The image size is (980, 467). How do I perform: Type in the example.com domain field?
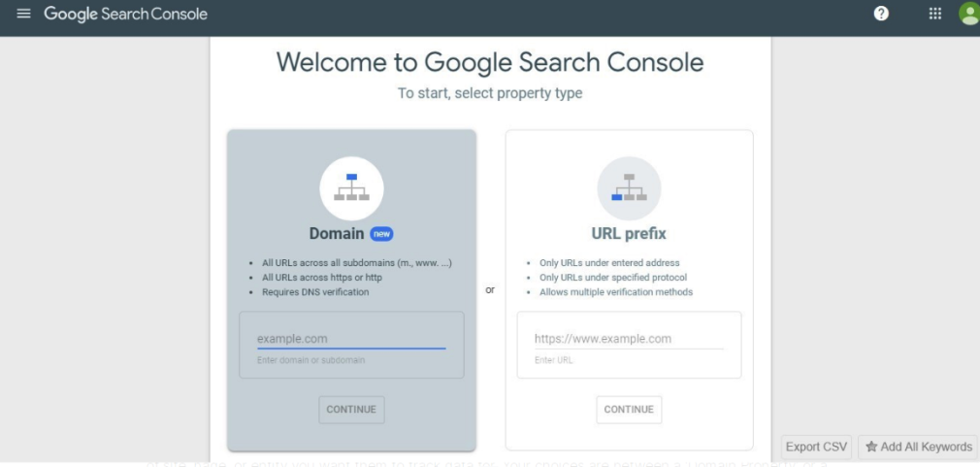click(x=350, y=339)
